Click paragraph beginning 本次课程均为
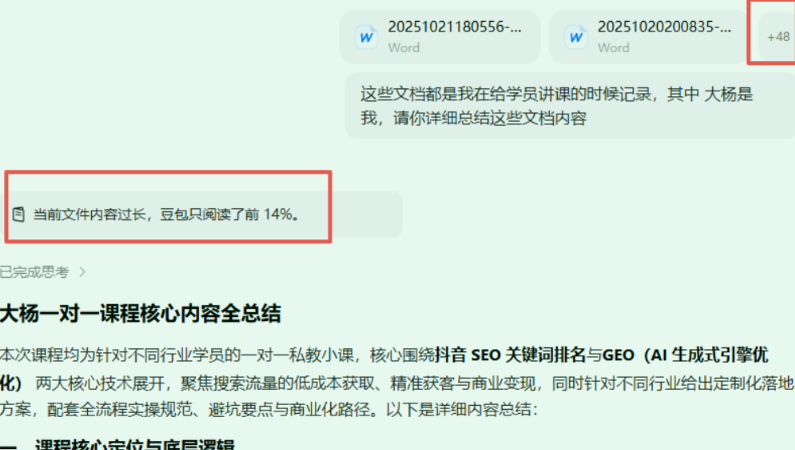Image resolution: width=795 pixels, height=450 pixels. point(397,382)
